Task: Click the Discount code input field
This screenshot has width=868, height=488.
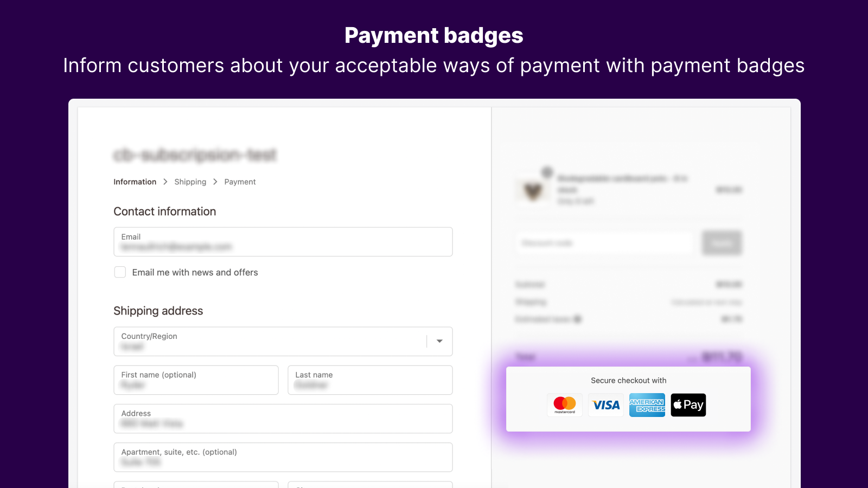Action: [x=604, y=243]
